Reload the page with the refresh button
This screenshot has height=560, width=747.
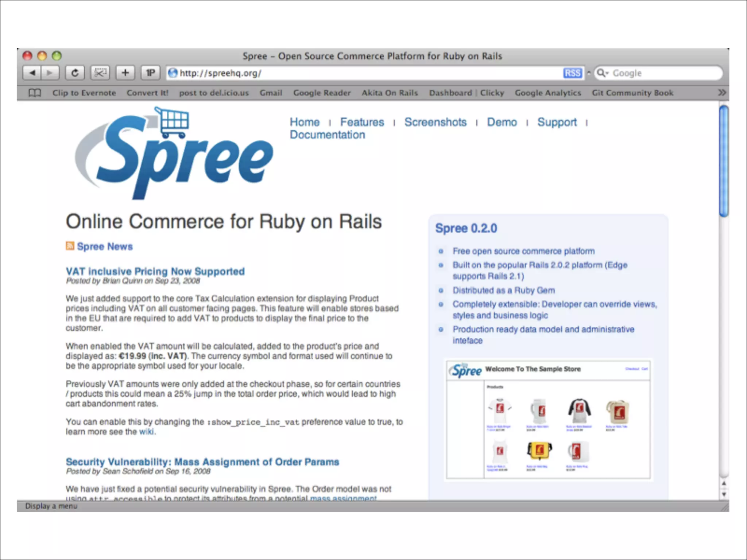pyautogui.click(x=75, y=73)
